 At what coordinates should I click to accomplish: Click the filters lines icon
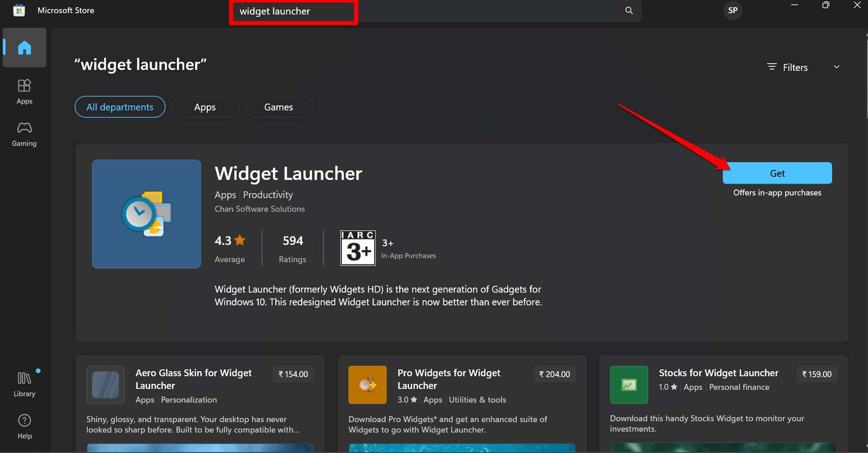[x=771, y=67]
